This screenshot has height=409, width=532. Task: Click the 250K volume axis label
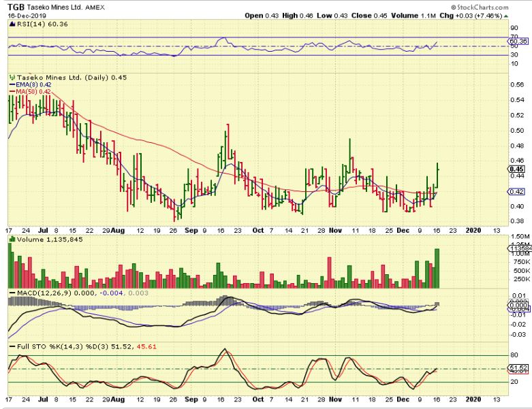click(521, 279)
